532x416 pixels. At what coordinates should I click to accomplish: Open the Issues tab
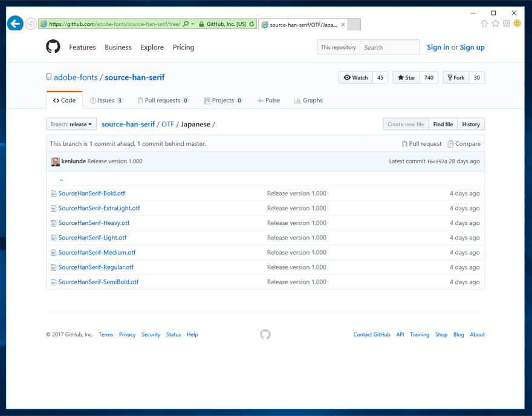106,100
